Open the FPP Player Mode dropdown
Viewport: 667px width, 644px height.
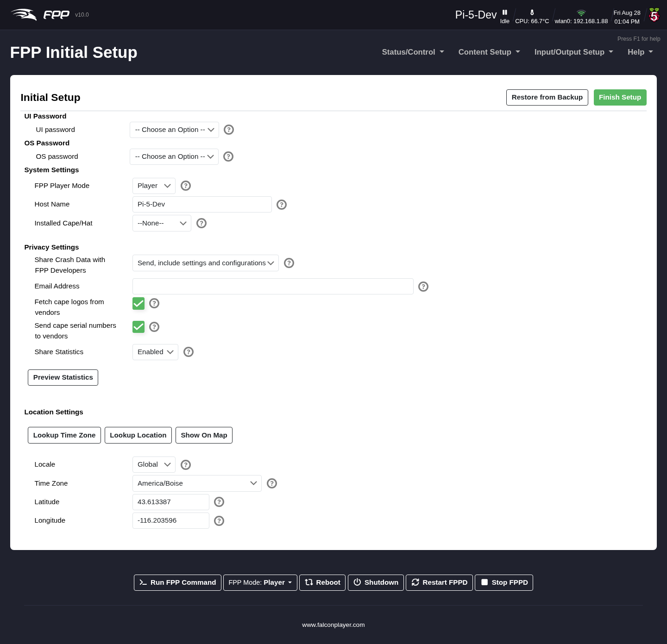point(154,186)
